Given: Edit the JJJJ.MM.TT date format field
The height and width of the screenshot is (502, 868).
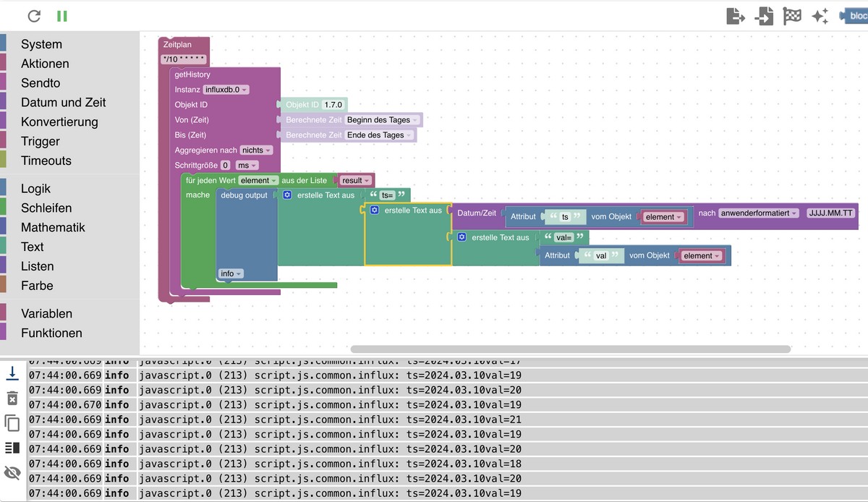Looking at the screenshot, I should coord(831,213).
